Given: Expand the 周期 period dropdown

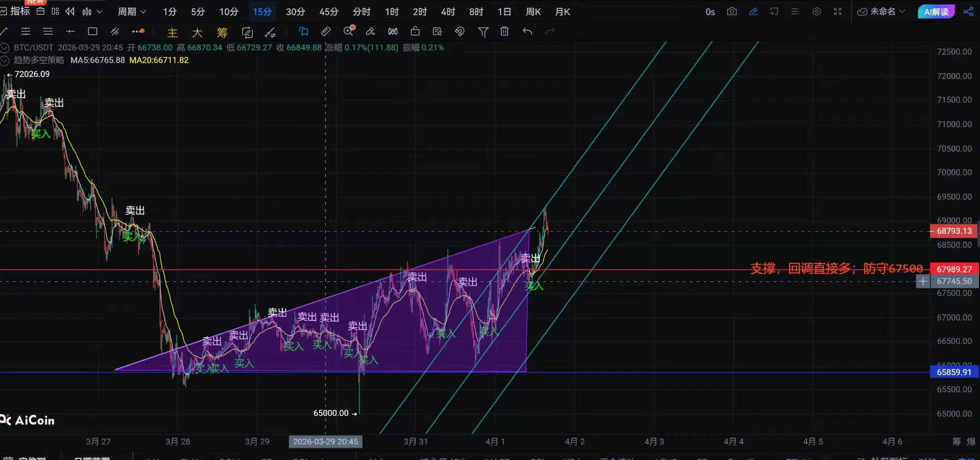Looking at the screenshot, I should click(132, 12).
